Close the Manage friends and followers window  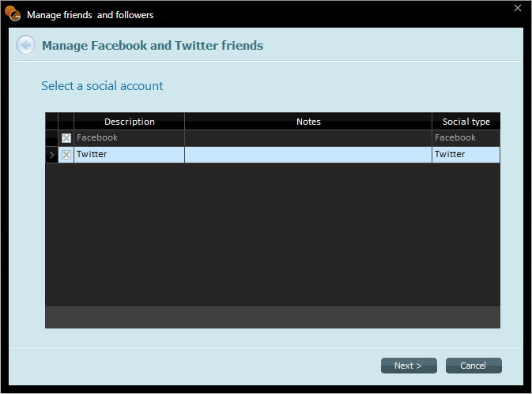click(518, 8)
